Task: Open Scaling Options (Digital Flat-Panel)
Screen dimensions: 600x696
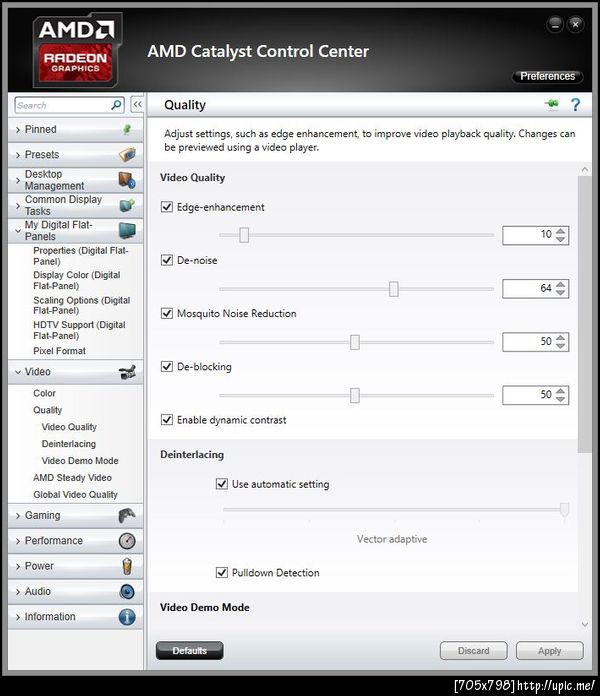Action: click(82, 305)
